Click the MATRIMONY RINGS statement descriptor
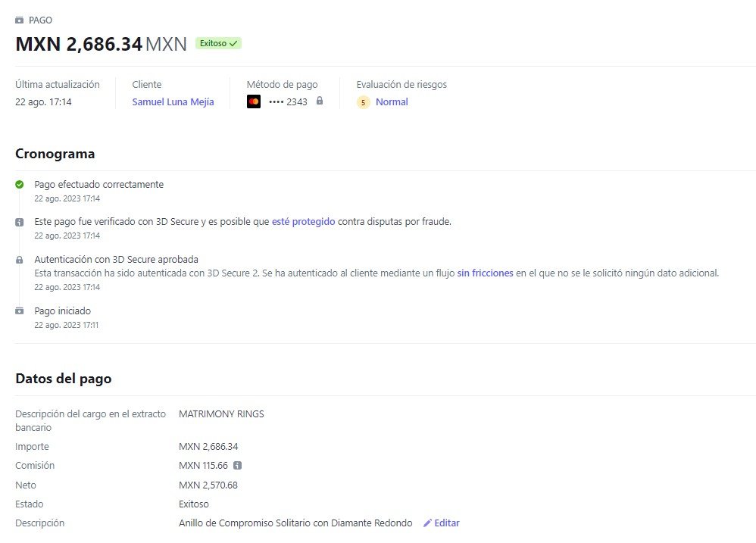Screen dimensions: 756x543 [221, 414]
